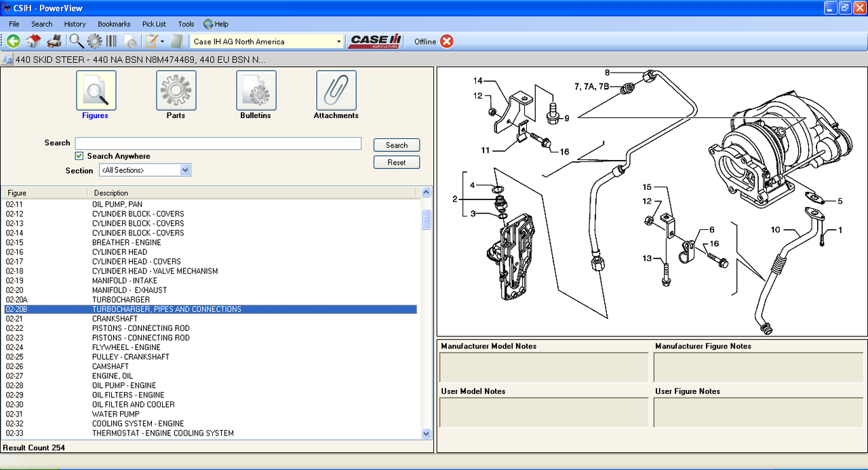Select figure 02-19 MANIFOLD - INTAKE
The height and width of the screenshot is (470, 868).
pos(210,280)
